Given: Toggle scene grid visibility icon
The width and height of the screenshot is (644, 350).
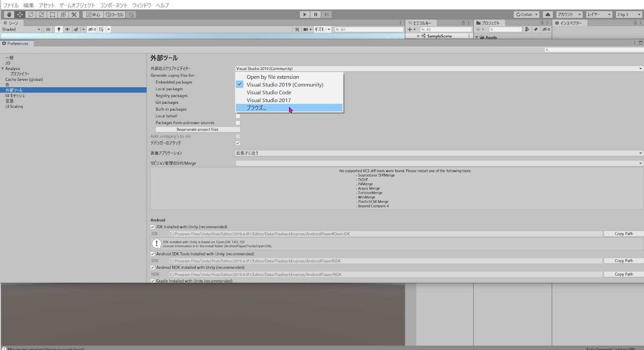Looking at the screenshot, I should [x=101, y=29].
